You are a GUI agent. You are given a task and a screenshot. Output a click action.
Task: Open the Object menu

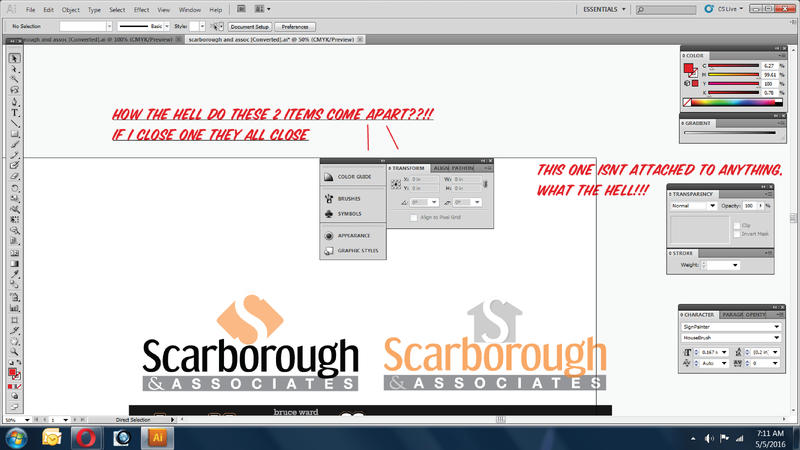tap(70, 10)
